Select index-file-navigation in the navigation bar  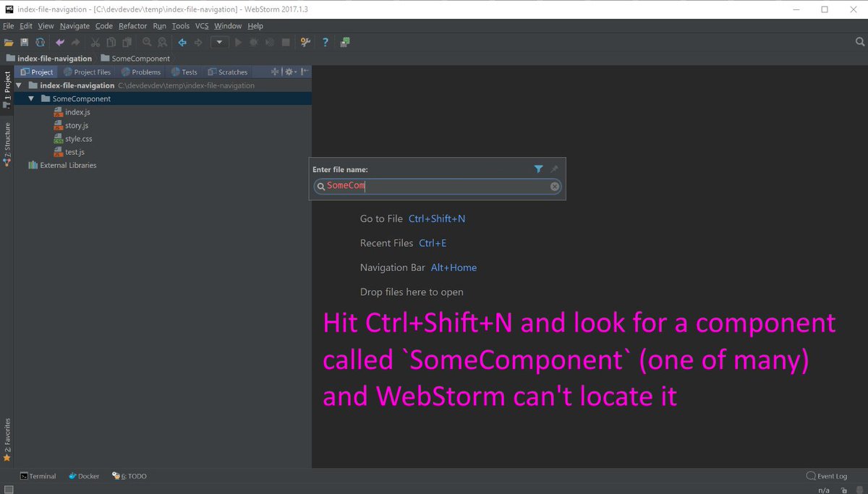pos(49,58)
